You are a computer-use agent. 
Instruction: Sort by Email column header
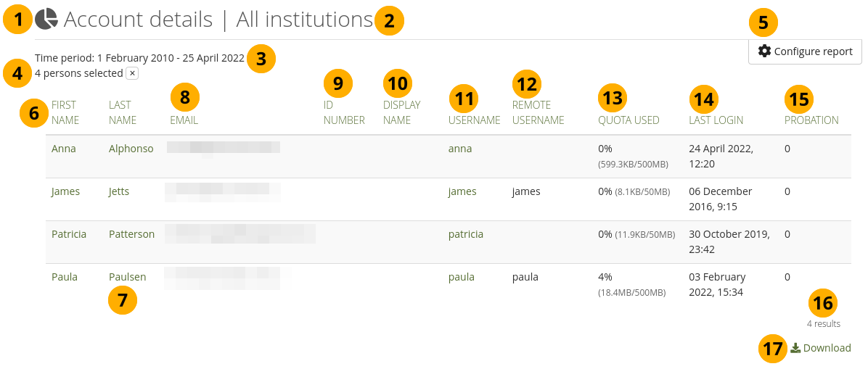[184, 120]
